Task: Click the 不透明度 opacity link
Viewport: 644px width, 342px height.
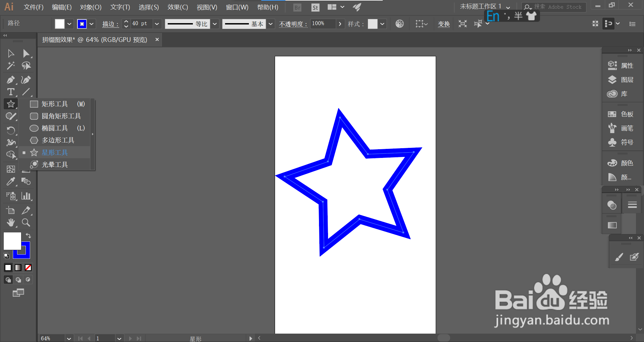Action: tap(293, 24)
